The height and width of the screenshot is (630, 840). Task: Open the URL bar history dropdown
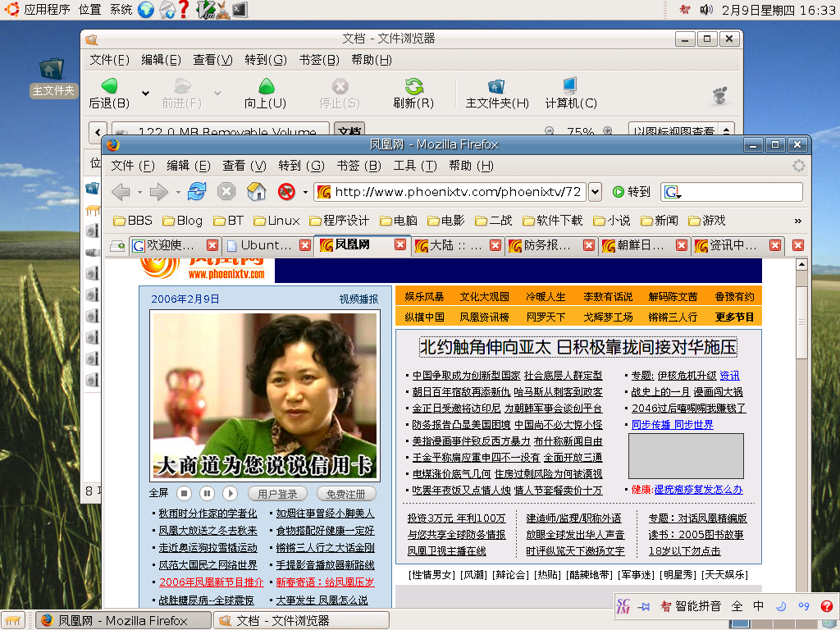(596, 192)
